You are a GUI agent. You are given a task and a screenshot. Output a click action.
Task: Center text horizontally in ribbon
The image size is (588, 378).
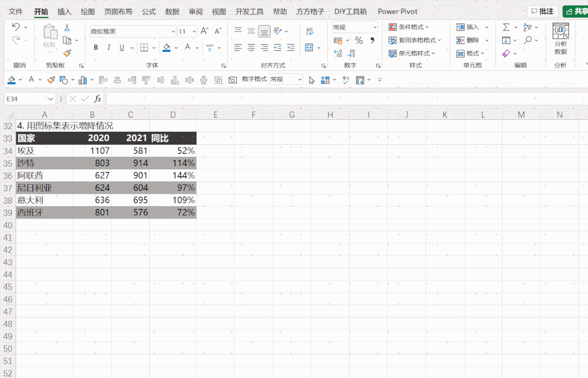pos(251,47)
